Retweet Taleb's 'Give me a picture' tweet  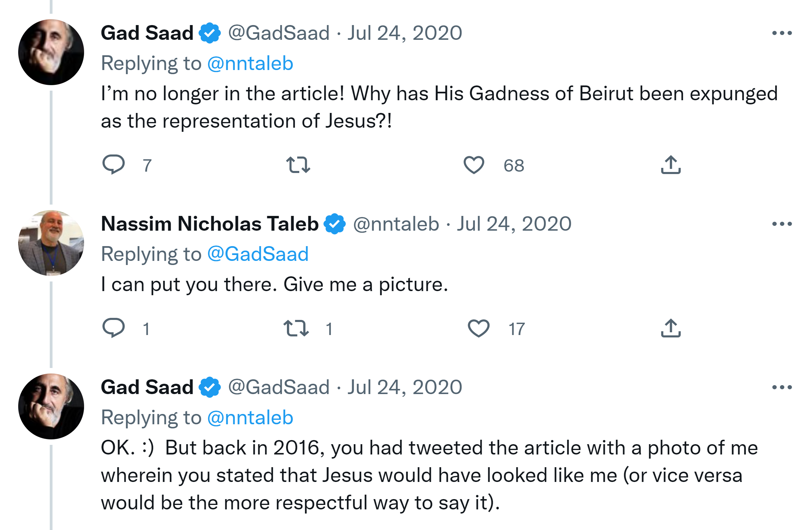tap(296, 328)
